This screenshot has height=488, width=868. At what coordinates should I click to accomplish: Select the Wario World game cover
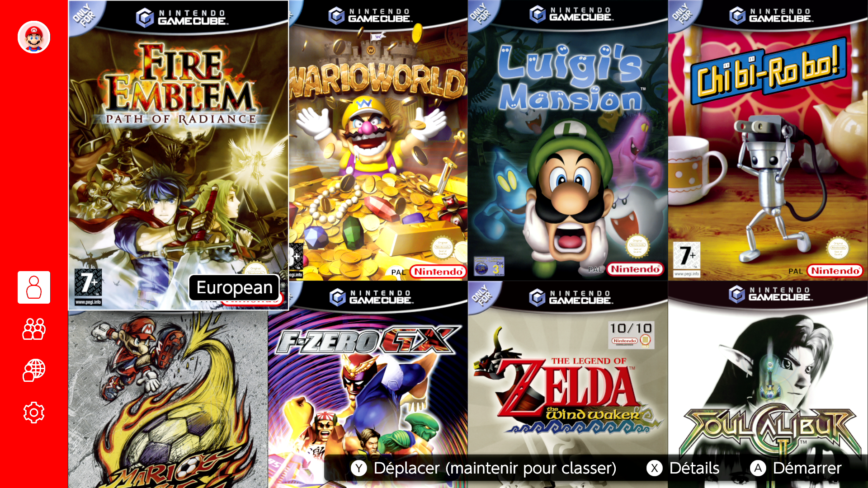[x=378, y=140]
